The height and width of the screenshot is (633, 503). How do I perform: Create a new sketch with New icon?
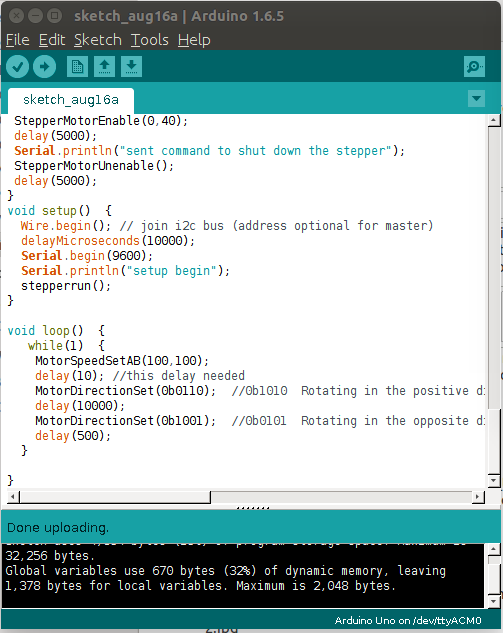[x=77, y=67]
